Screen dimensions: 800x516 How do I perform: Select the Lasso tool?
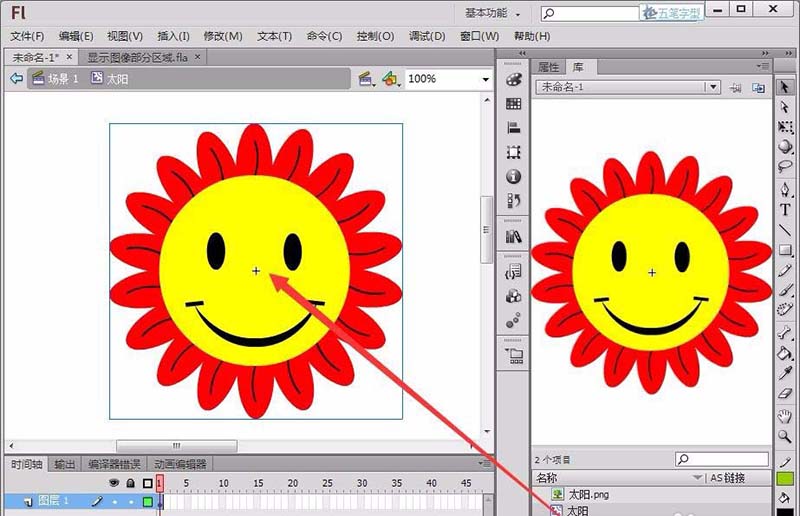coord(785,166)
